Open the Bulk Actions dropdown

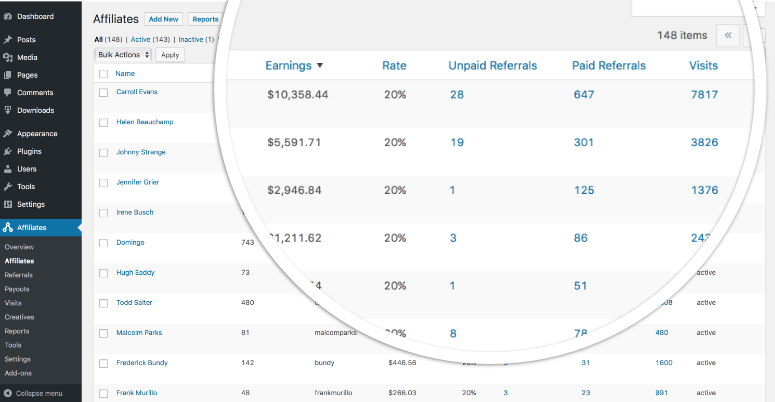point(123,55)
